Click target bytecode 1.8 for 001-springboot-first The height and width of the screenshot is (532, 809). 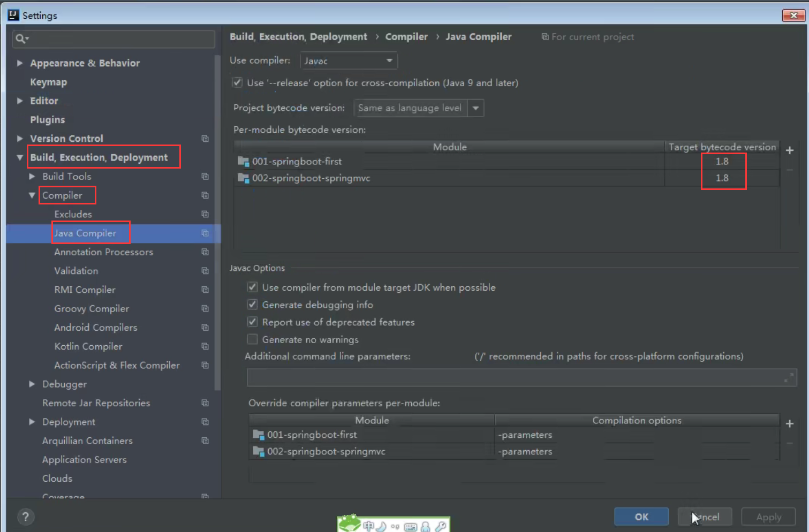(722, 161)
